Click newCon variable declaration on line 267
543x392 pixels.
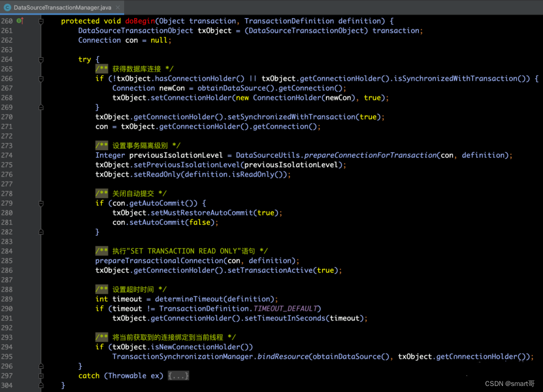tap(172, 88)
